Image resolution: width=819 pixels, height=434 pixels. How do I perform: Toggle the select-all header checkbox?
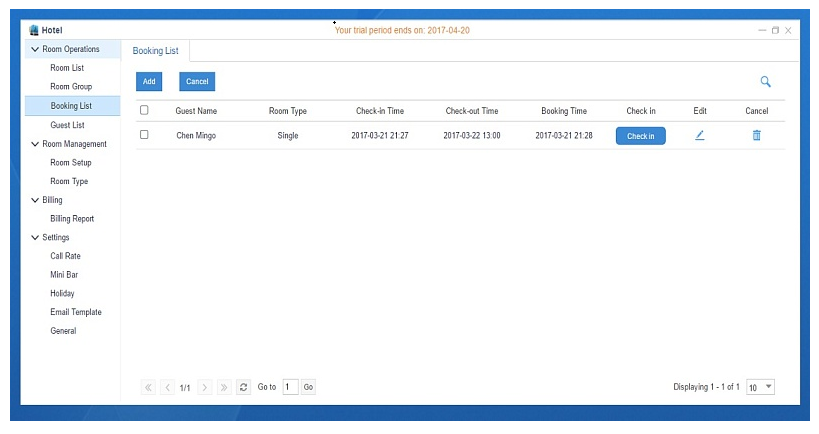[145, 111]
